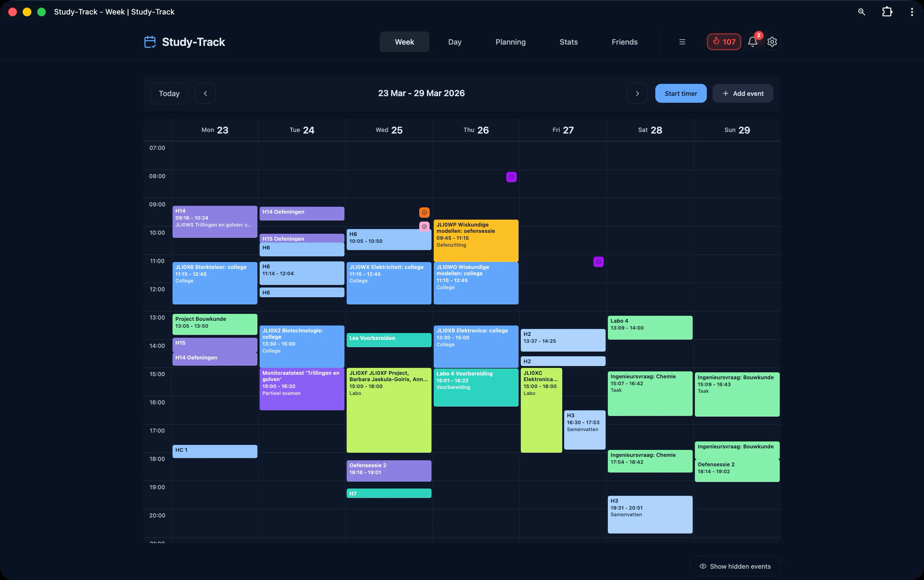Open the Stats tab

[x=568, y=42]
